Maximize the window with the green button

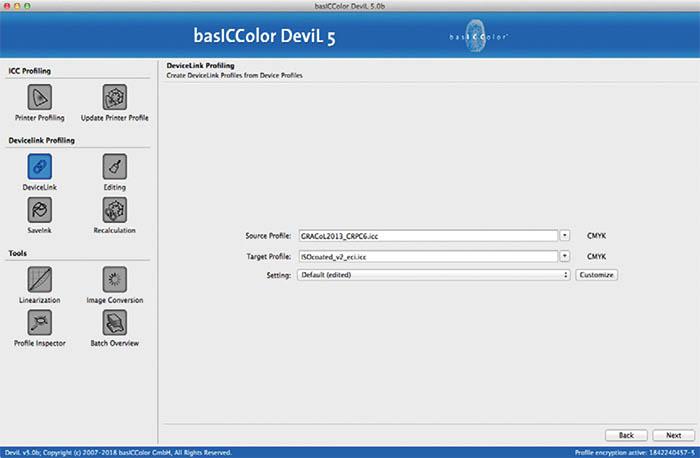pyautogui.click(x=27, y=6)
